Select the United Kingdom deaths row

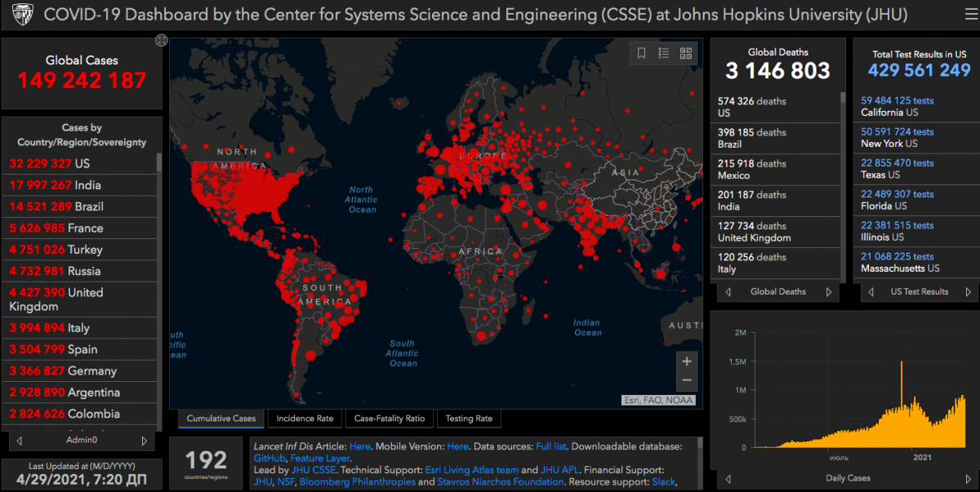(776, 232)
